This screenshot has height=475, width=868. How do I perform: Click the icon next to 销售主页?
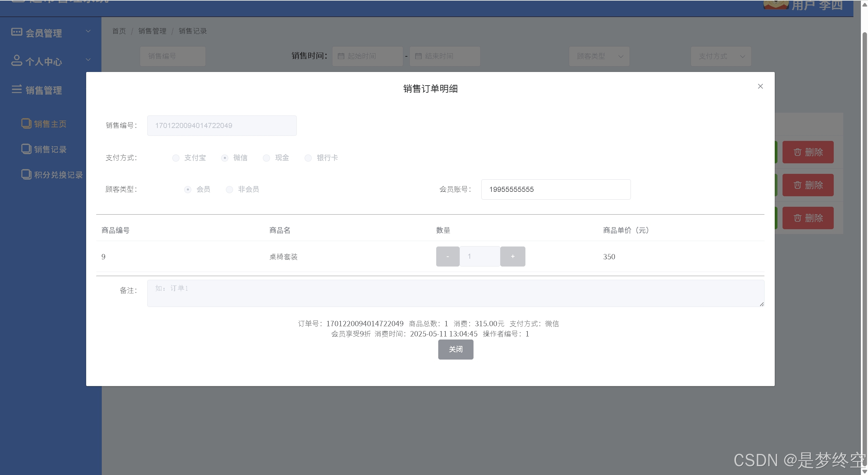[26, 123]
